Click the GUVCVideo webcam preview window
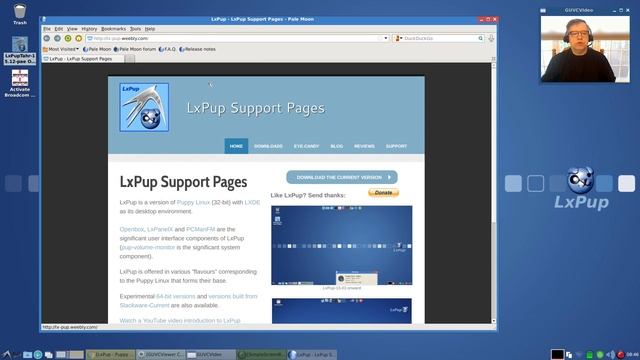Image resolution: width=640 pixels, height=360 pixels. [585, 49]
